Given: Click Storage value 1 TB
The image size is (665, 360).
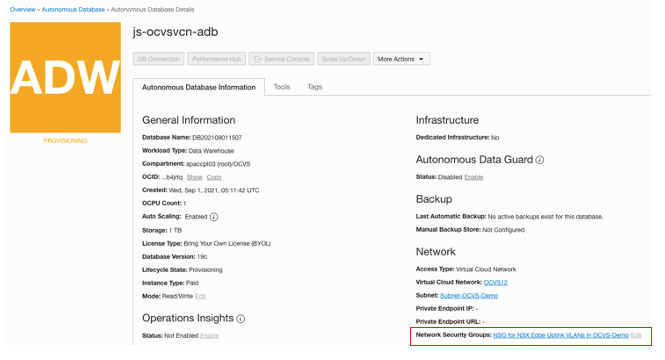Looking at the screenshot, I should pyautogui.click(x=175, y=231).
